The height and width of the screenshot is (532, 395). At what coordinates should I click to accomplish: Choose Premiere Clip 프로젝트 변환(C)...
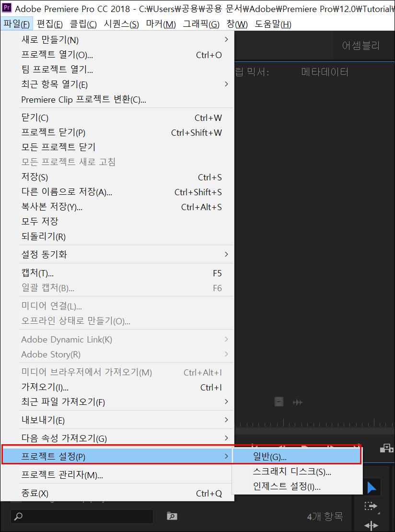click(117, 99)
